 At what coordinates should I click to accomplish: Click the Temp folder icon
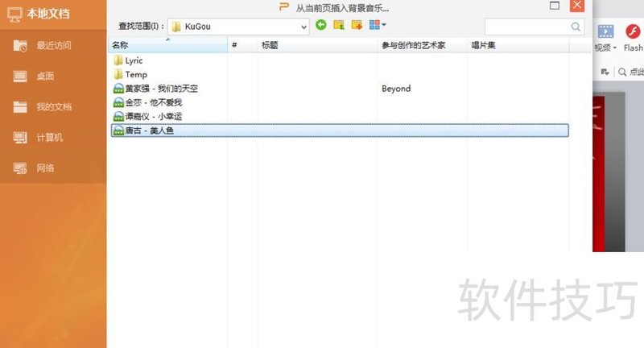coord(118,74)
